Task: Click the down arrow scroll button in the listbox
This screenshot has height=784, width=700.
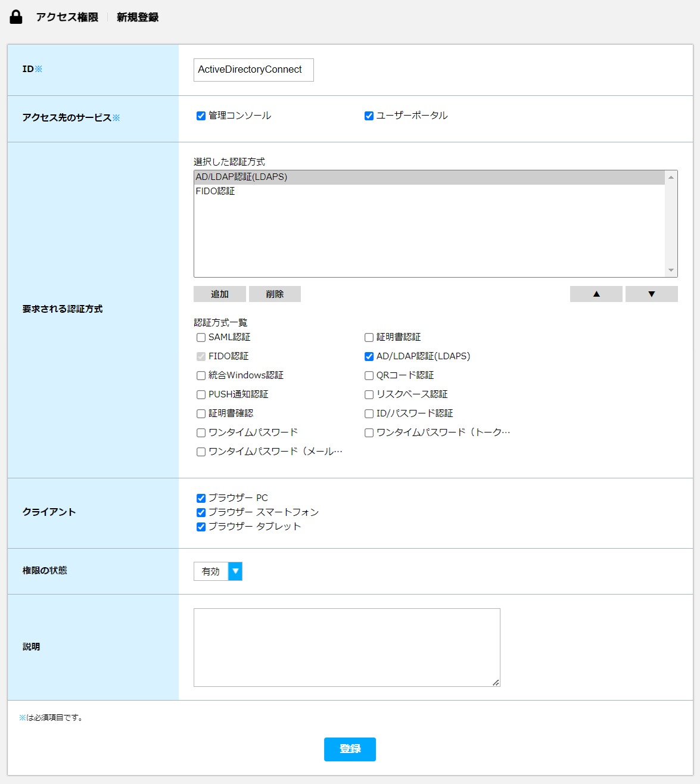Action: (671, 270)
